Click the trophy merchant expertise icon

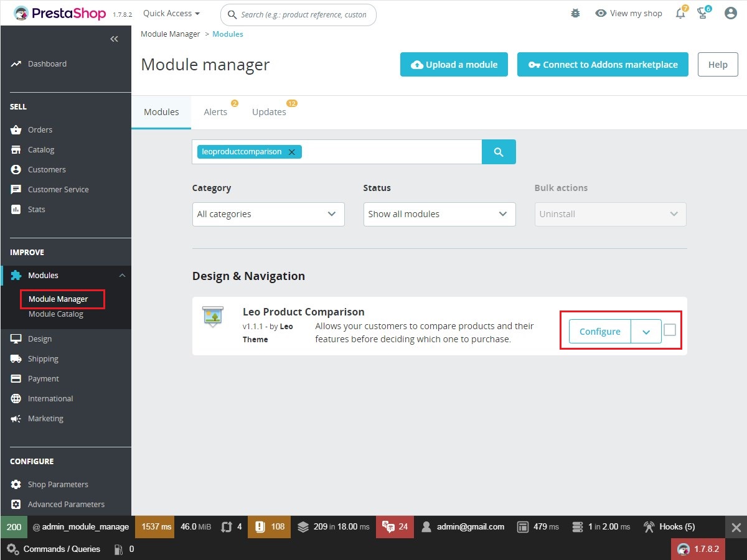pos(703,13)
